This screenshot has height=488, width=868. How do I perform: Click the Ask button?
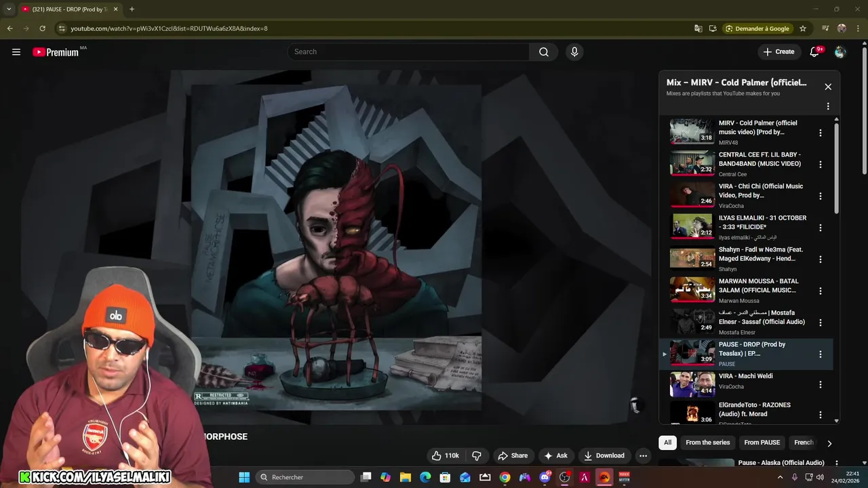pyautogui.click(x=555, y=455)
